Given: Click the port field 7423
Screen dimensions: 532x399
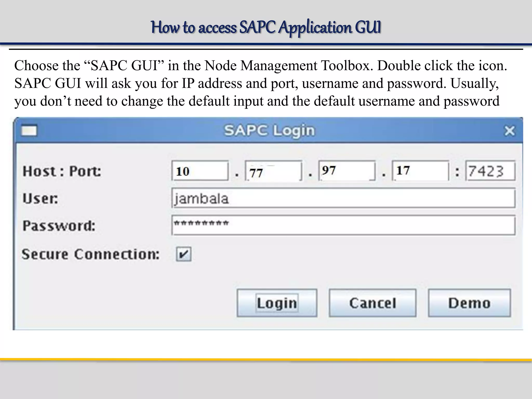Looking at the screenshot, I should [490, 171].
